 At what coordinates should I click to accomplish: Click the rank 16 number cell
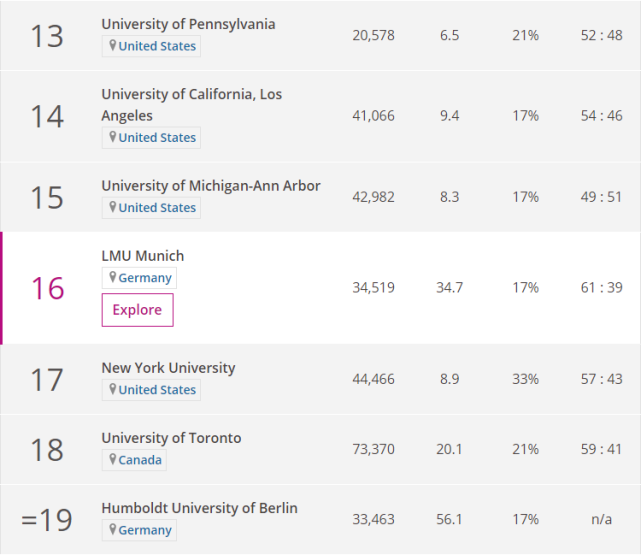47,289
